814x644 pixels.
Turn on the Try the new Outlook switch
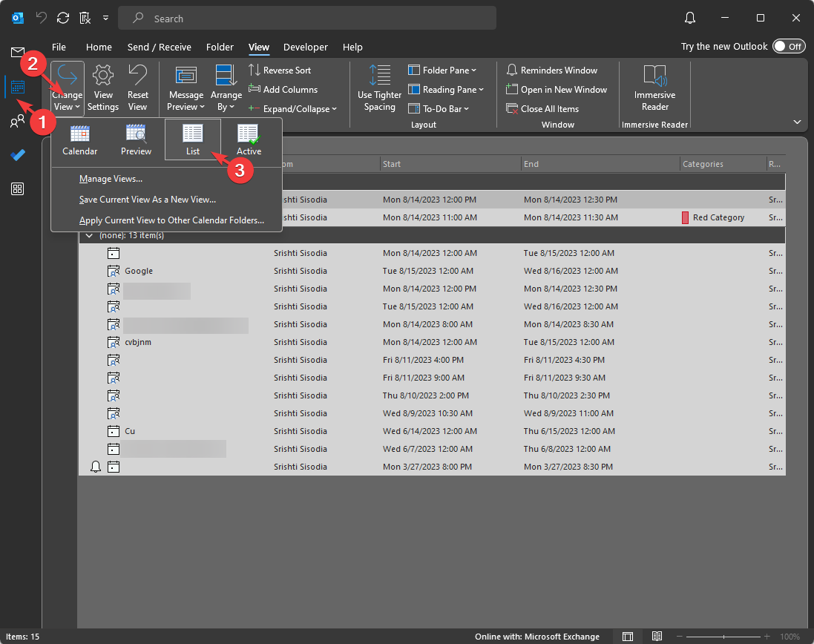789,46
